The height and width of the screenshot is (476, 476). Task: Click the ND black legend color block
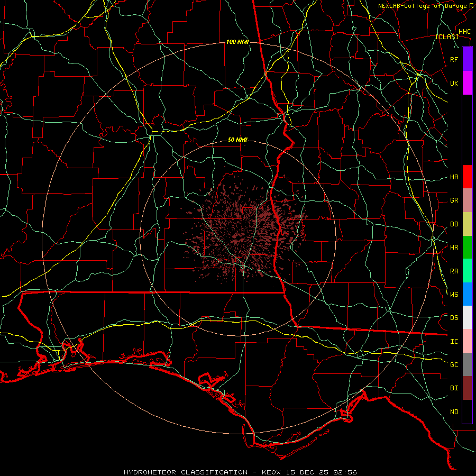467,411
